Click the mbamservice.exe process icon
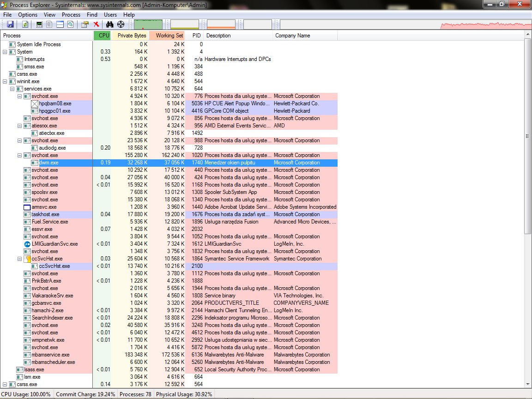532x399 pixels. point(27,355)
